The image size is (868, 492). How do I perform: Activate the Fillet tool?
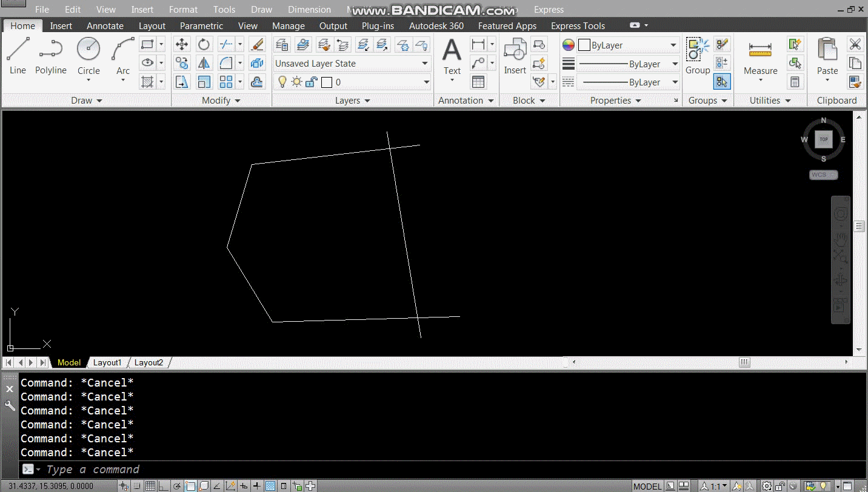(226, 63)
